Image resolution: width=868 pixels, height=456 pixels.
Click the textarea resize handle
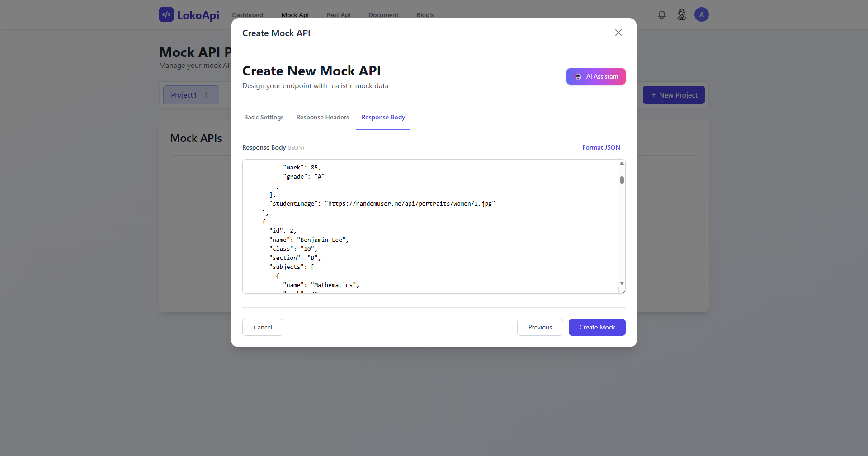(622, 290)
